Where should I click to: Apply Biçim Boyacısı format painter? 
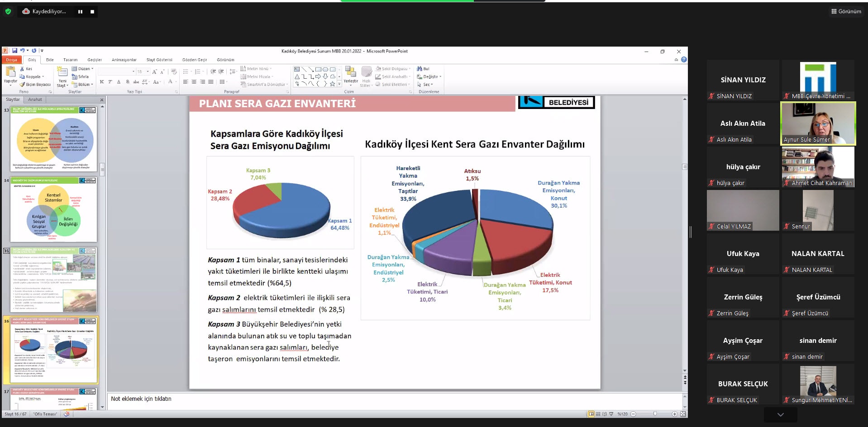(x=35, y=84)
